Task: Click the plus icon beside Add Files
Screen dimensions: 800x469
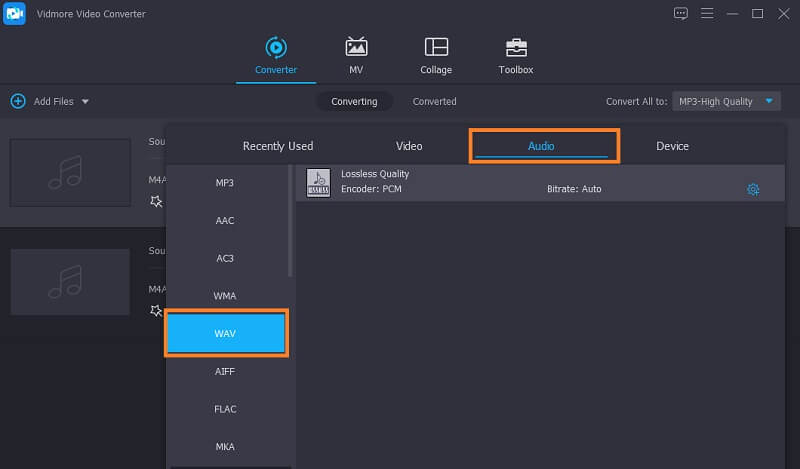Action: click(x=18, y=101)
